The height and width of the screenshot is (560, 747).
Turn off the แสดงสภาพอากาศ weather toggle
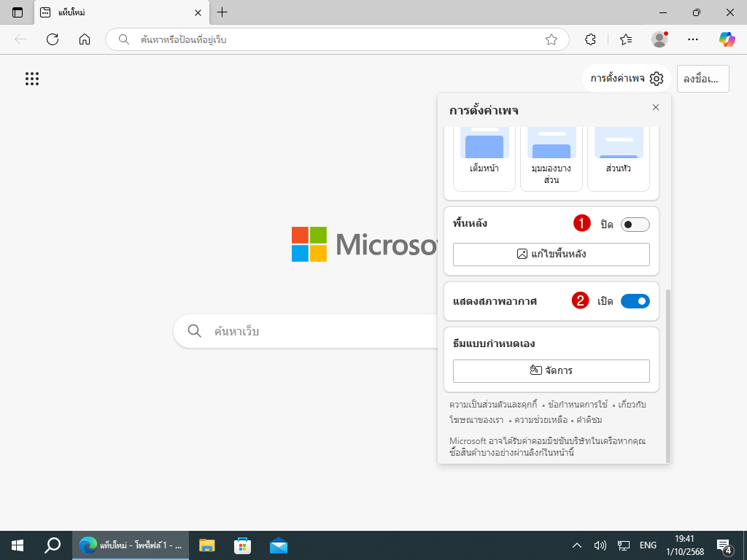635,300
